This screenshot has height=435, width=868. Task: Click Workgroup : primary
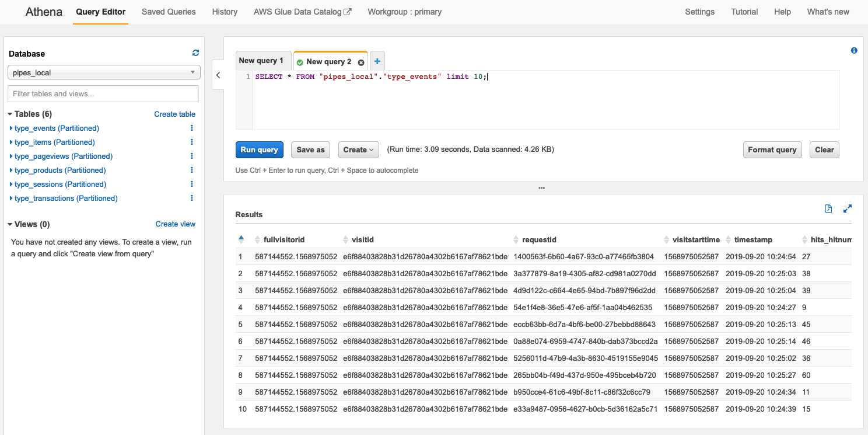tap(404, 12)
